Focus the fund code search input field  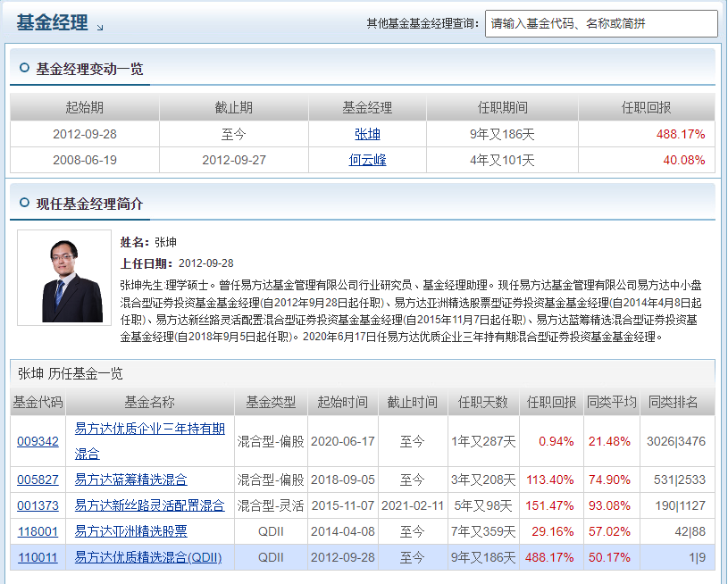click(601, 23)
